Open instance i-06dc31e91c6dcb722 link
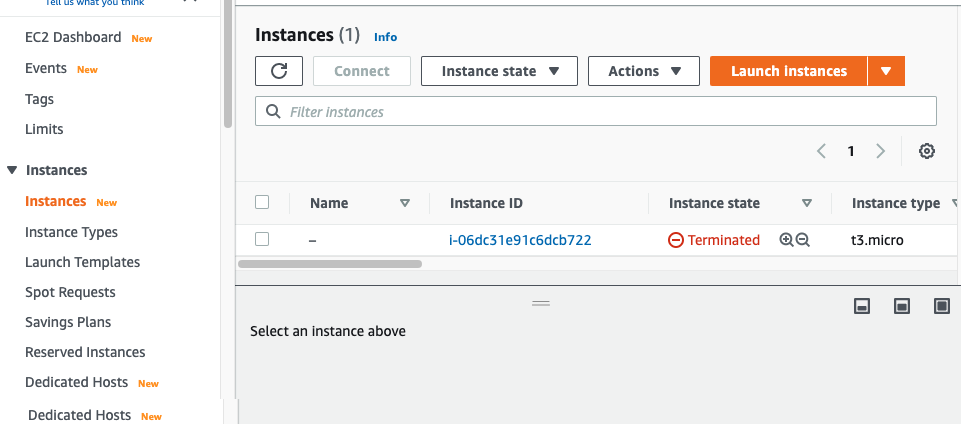This screenshot has height=424, width=961. (520, 240)
